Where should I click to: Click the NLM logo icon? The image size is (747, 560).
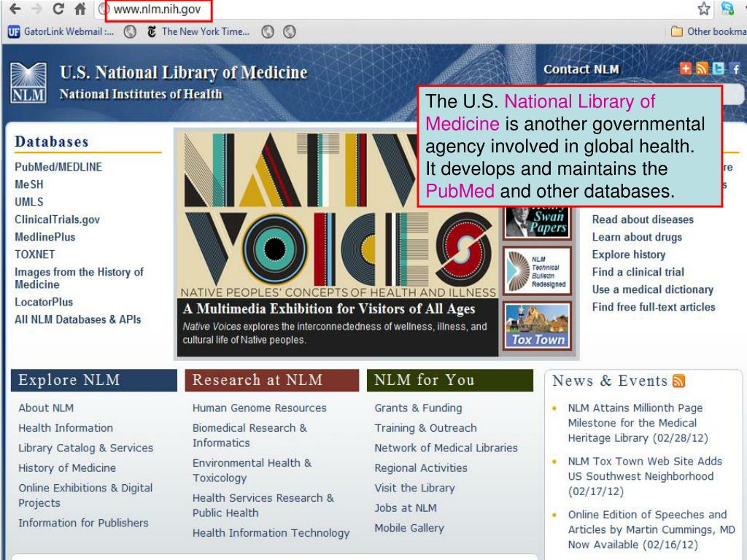coord(28,83)
